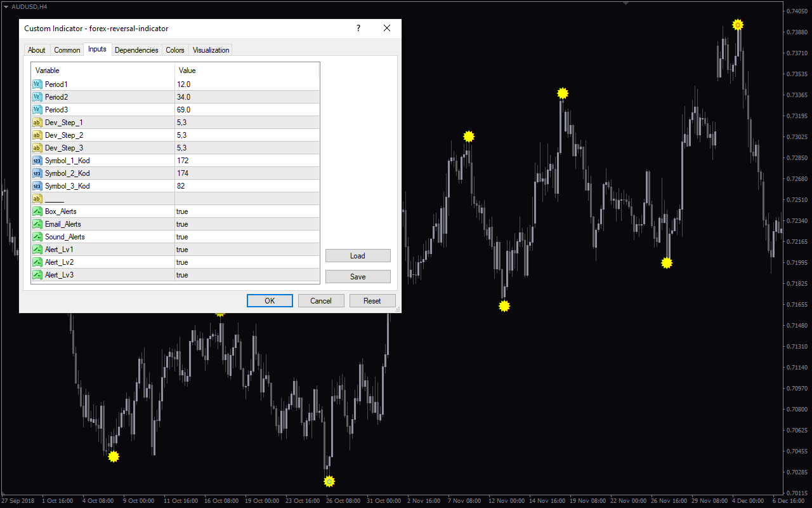This screenshot has height=508, width=812.
Task: Click the Load button
Action: 358,256
